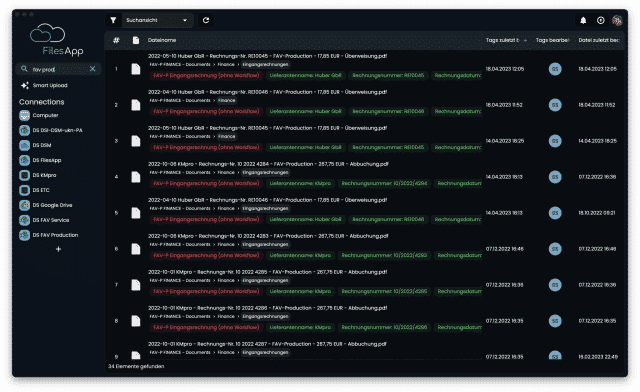Sort by the Dateiname column header
This screenshot has height=392, width=640.
[x=162, y=40]
